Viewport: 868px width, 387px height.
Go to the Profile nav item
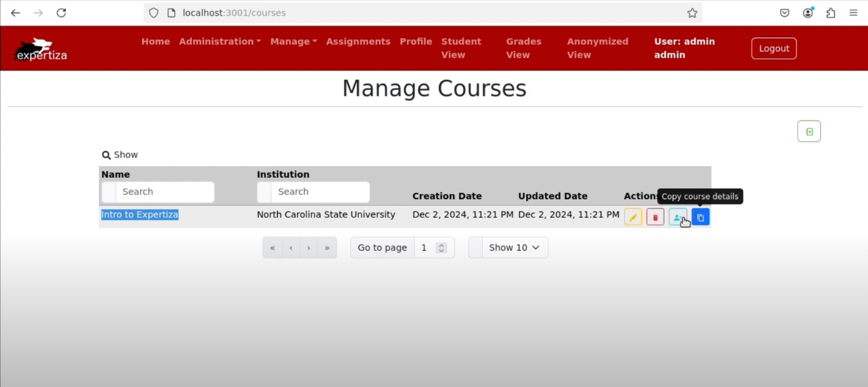pos(416,42)
